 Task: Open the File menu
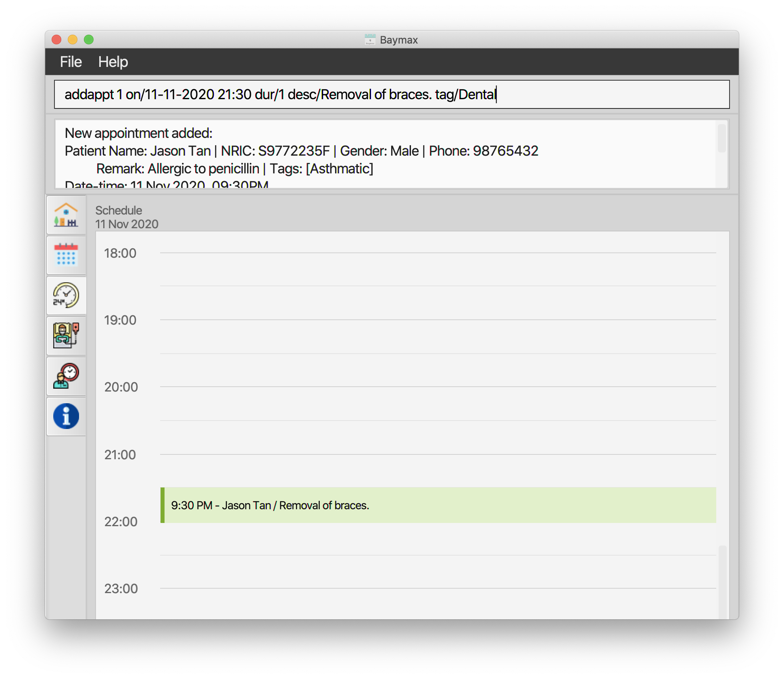(x=71, y=62)
